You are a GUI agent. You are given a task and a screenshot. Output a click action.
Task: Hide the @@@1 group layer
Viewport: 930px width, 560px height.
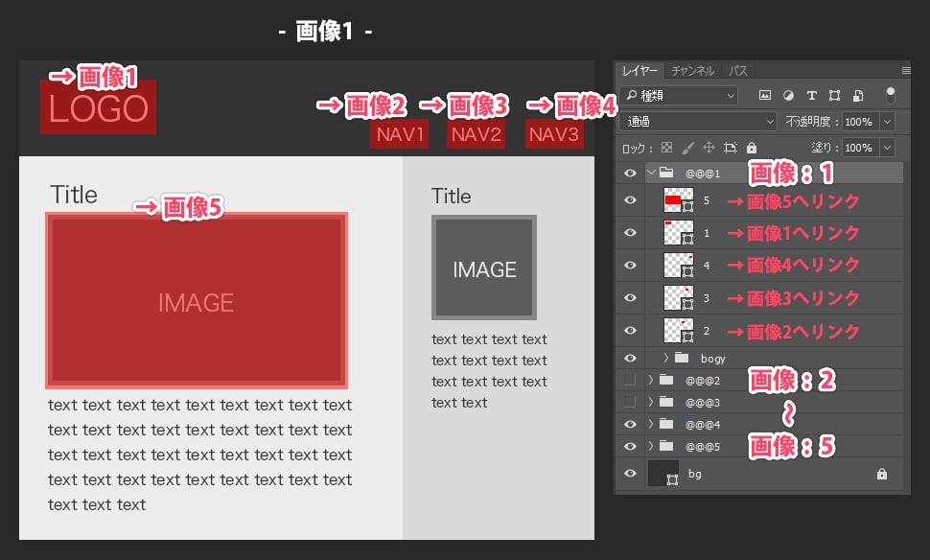tap(630, 174)
